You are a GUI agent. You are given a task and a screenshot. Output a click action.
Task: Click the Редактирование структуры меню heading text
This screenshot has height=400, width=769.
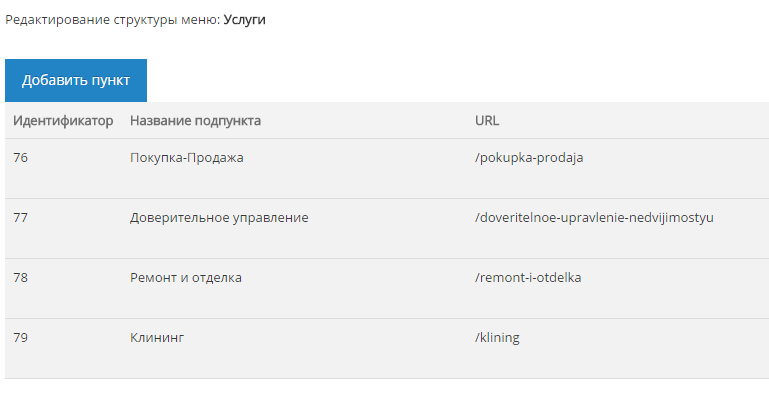(112, 20)
